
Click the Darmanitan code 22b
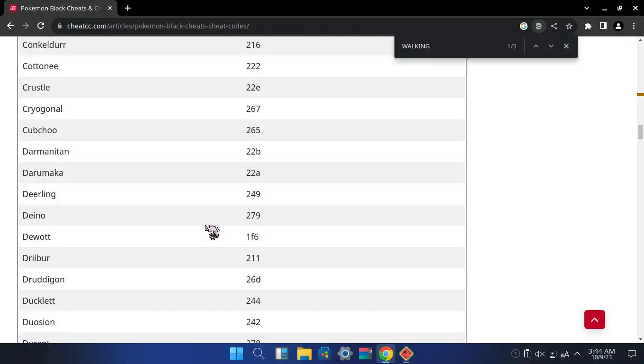point(253,151)
